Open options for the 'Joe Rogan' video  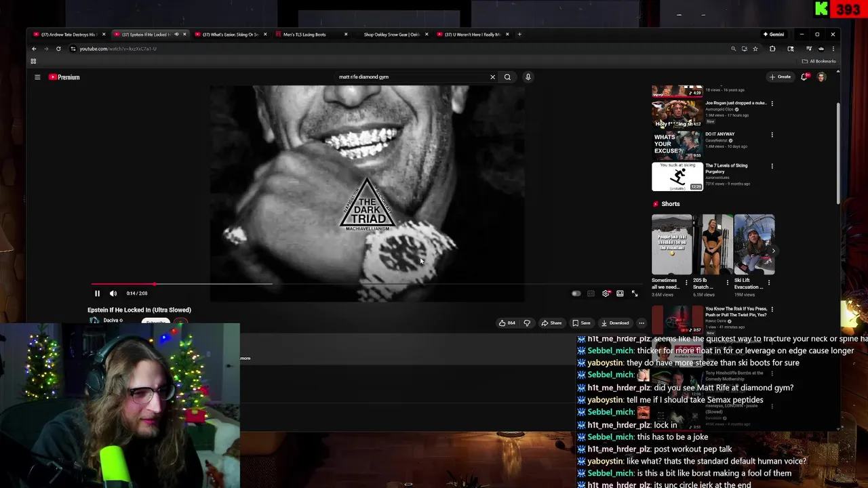pos(772,104)
